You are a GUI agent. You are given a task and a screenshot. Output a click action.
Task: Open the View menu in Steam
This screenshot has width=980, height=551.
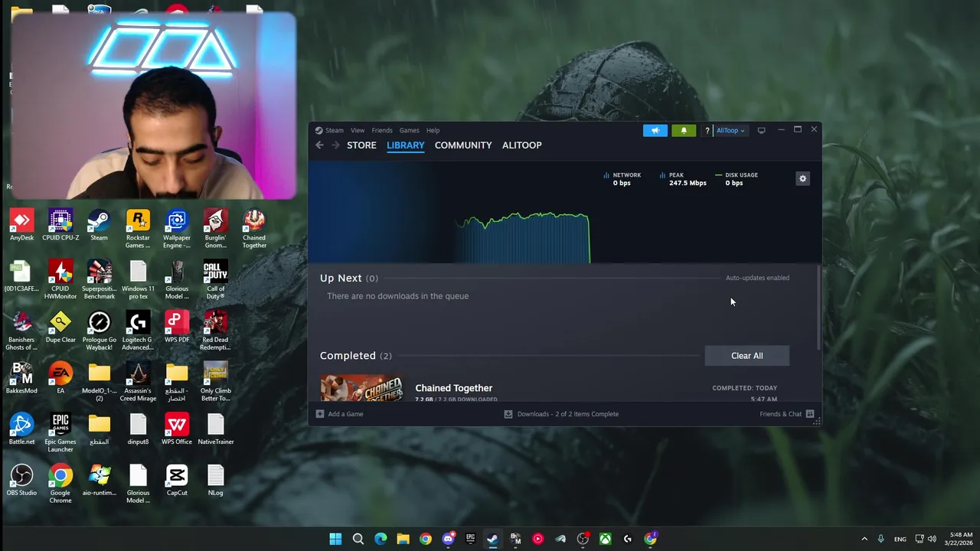pos(358,130)
